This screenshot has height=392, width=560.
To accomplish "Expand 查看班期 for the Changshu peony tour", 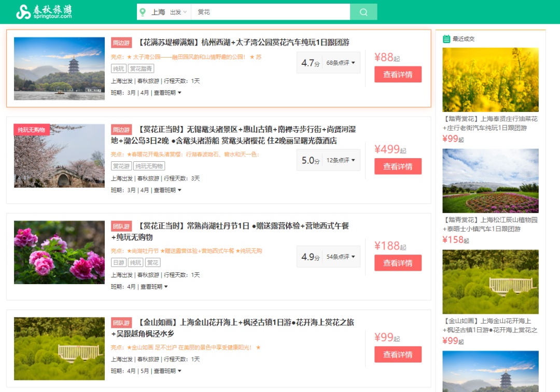I will pyautogui.click(x=154, y=287).
